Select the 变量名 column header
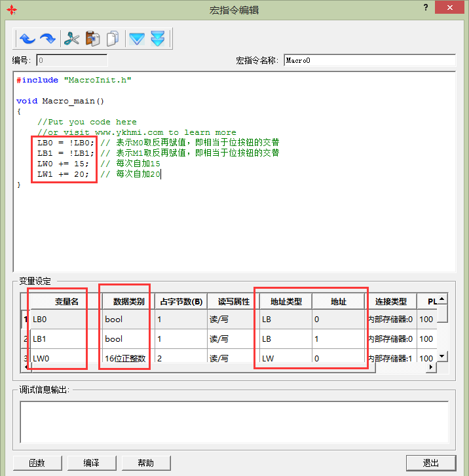The width and height of the screenshot is (469, 476). 66,301
